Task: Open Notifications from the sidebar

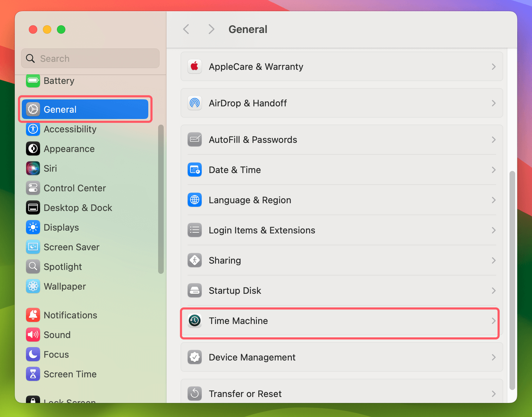Action: 33,315
